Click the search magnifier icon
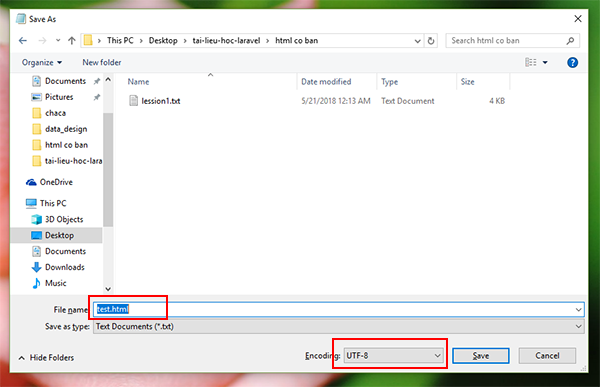 pos(570,41)
